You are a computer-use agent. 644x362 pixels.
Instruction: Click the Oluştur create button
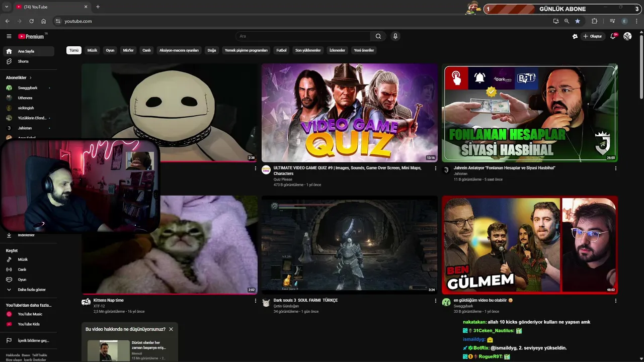tap(593, 36)
